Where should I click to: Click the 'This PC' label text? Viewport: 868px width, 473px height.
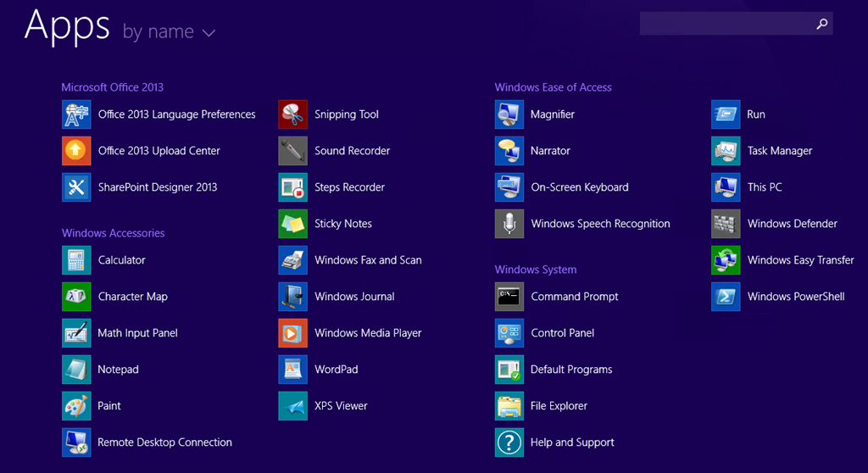tap(765, 187)
